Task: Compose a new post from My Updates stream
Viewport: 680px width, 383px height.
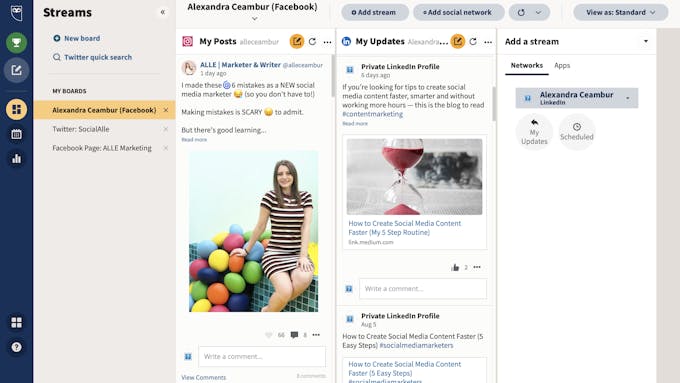Action: (458, 42)
